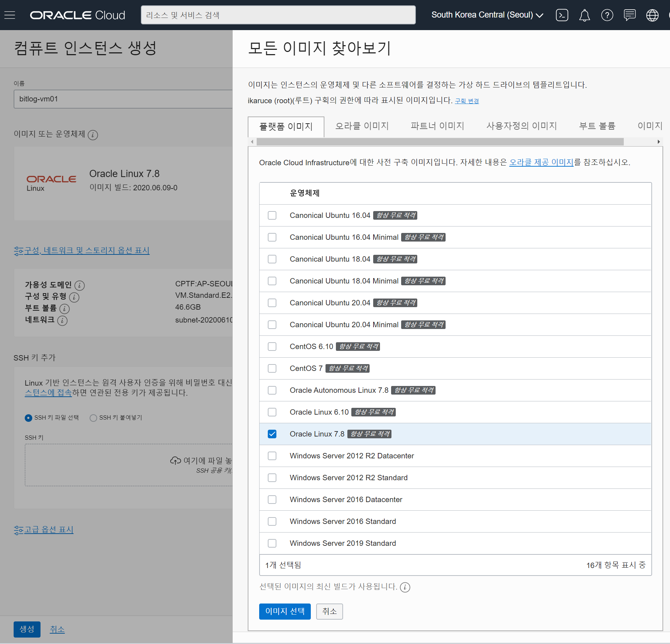Check CentOS 6.10 image
Image resolution: width=670 pixels, height=644 pixels.
coord(272,347)
